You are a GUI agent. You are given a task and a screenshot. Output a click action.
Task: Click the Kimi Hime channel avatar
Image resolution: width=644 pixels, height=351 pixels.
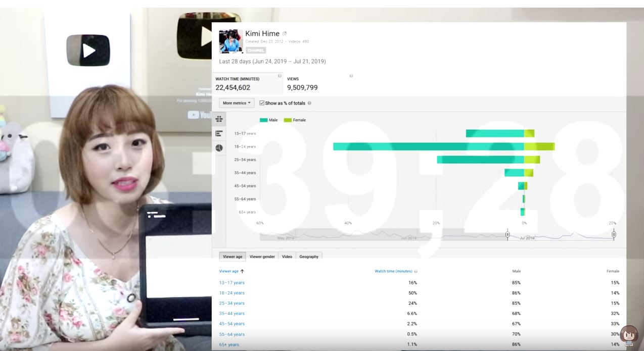[231, 41]
